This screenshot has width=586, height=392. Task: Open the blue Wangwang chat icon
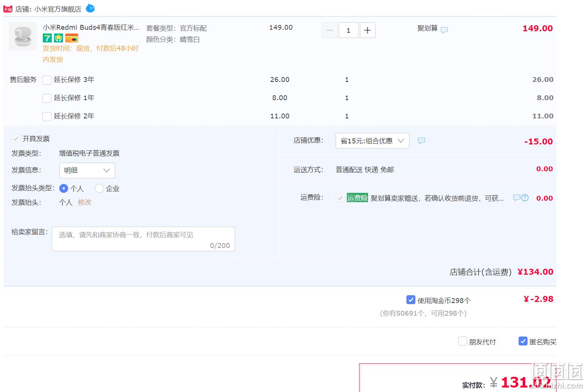click(90, 8)
